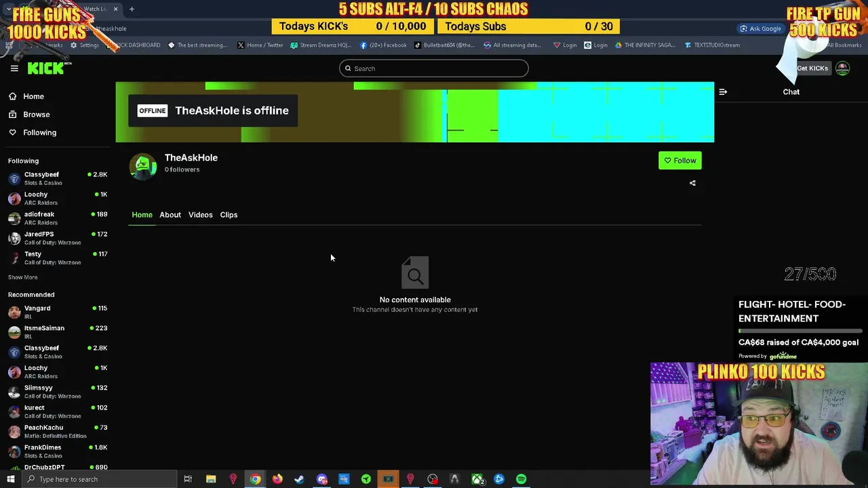Viewport: 868px width, 488px height.
Task: Click the KICK logo
Action: coord(46,68)
